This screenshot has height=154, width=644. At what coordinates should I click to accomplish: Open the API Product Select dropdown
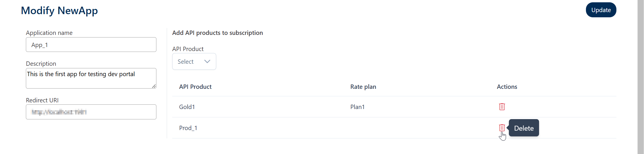coord(194,61)
